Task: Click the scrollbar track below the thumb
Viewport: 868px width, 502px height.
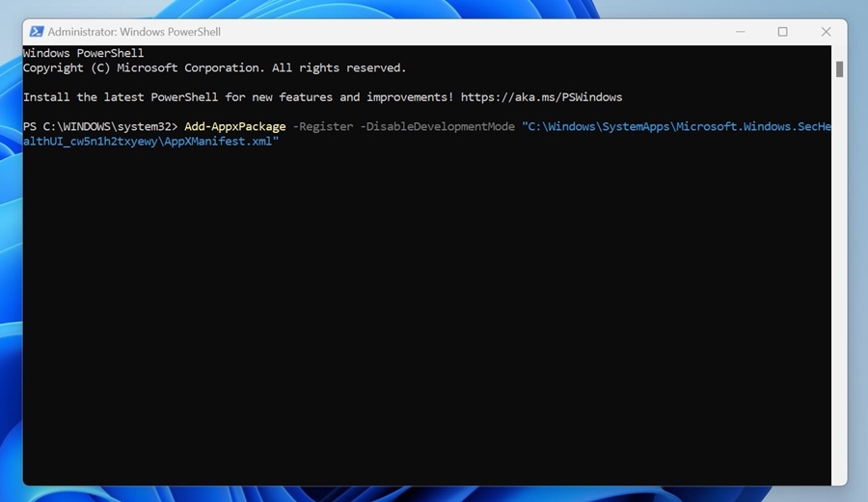Action: (x=839, y=289)
